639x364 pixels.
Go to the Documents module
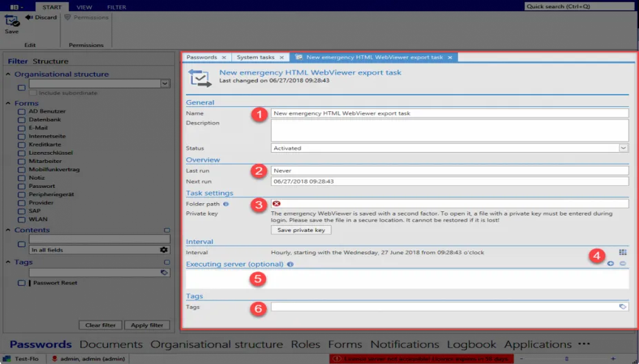pyautogui.click(x=111, y=345)
